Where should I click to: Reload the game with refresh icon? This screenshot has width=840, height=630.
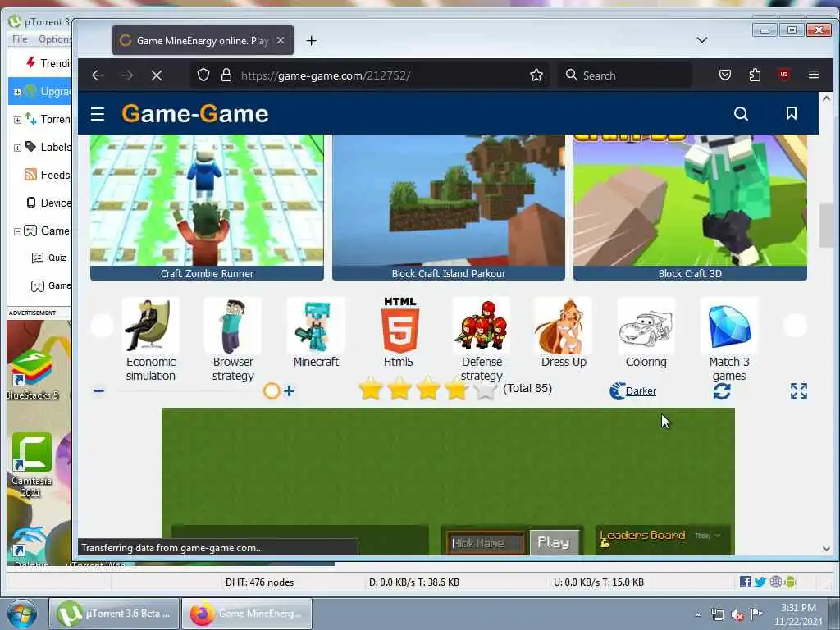point(722,391)
